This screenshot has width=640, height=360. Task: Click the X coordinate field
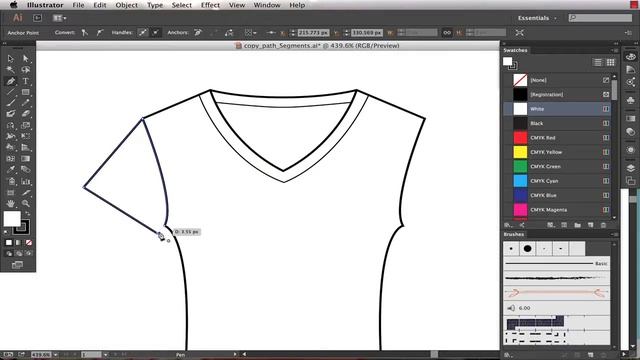313,33
